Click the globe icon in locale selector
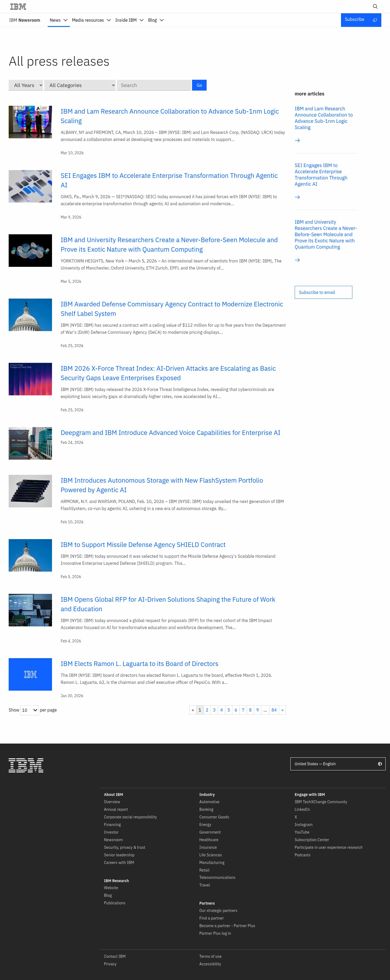This screenshot has height=980, width=390. [x=380, y=764]
